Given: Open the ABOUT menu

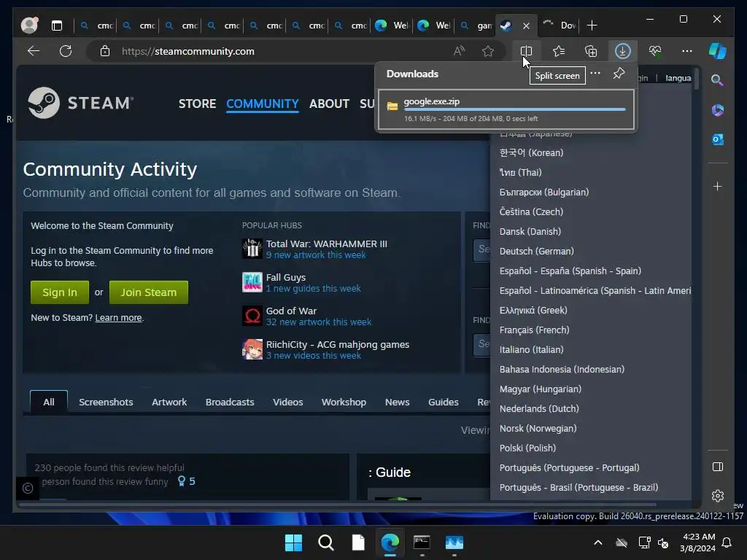Looking at the screenshot, I should coord(329,104).
